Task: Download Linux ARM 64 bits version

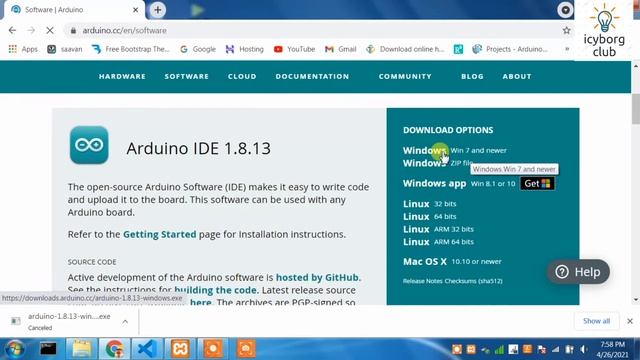Action: (x=438, y=242)
